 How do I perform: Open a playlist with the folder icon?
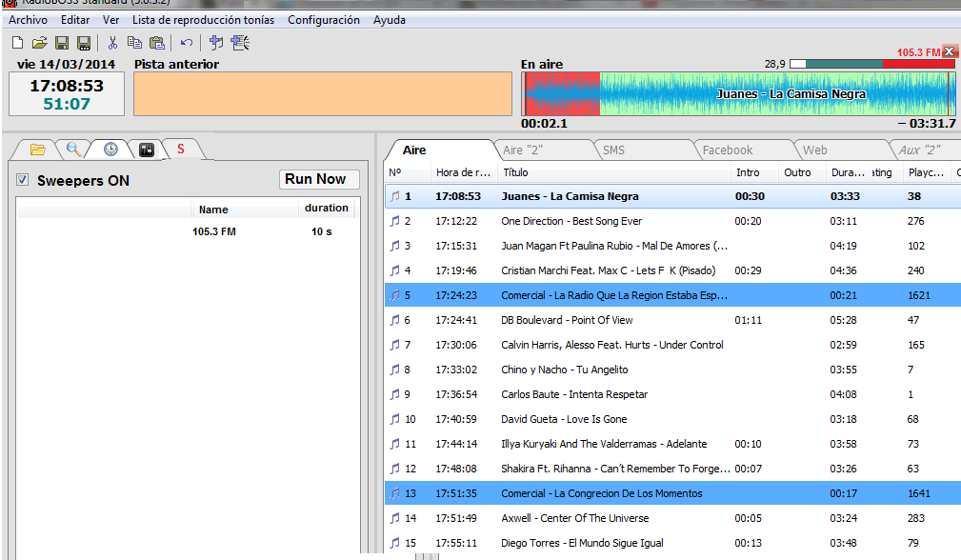pyautogui.click(x=39, y=42)
